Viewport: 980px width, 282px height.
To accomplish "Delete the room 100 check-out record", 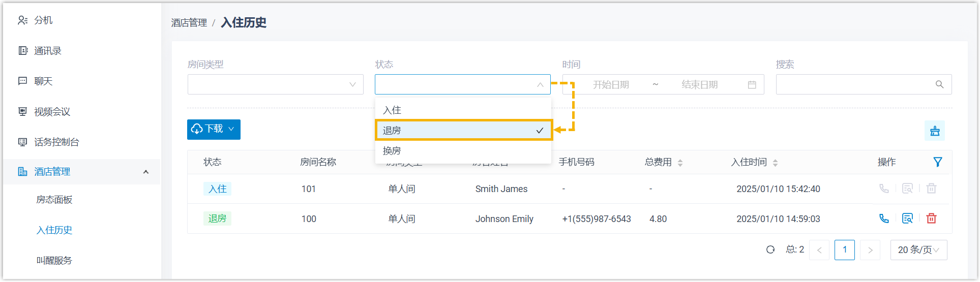I will click(931, 218).
